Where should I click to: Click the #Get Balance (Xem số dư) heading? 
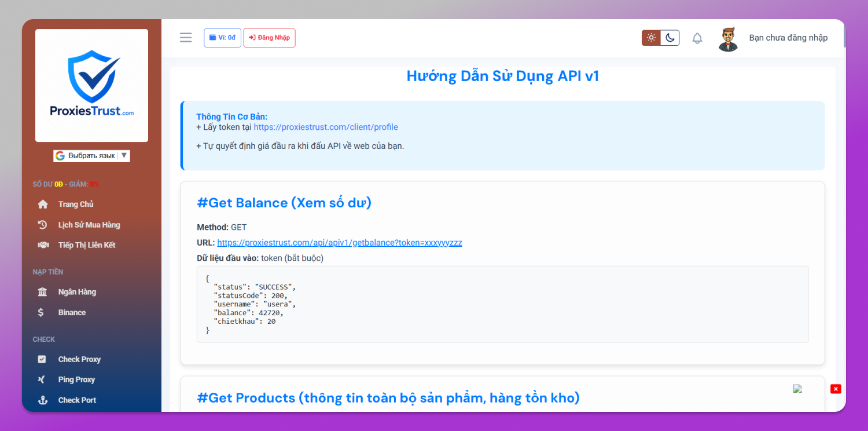[284, 203]
